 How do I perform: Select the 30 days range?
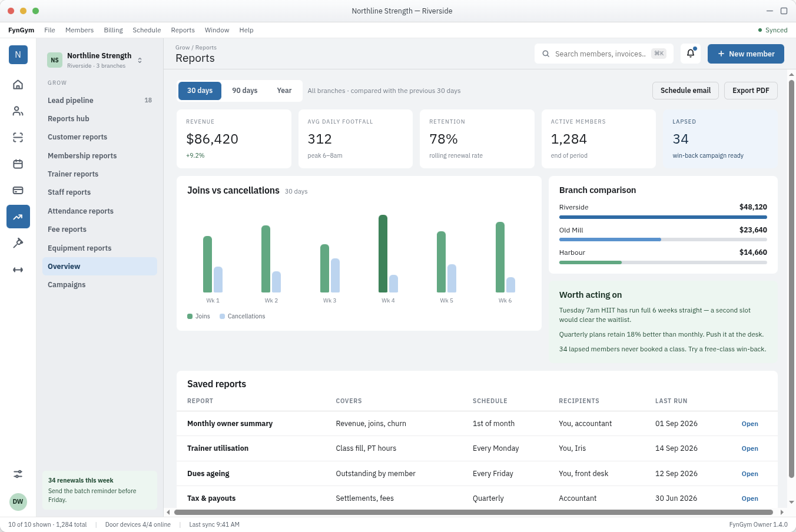point(200,91)
